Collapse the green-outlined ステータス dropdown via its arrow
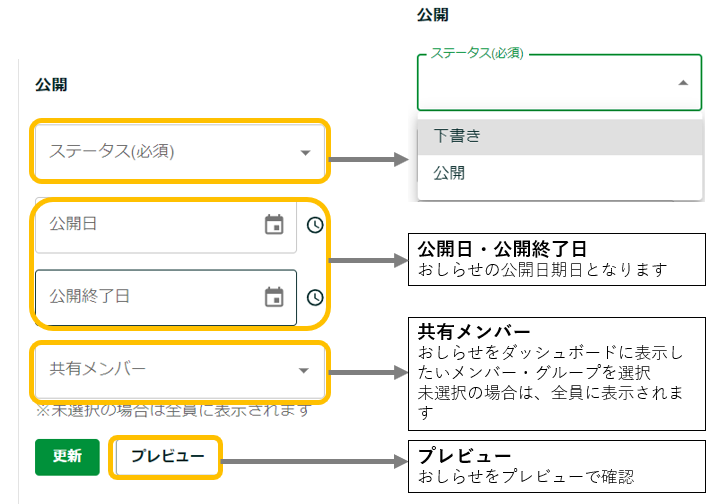720x504 pixels. (683, 84)
